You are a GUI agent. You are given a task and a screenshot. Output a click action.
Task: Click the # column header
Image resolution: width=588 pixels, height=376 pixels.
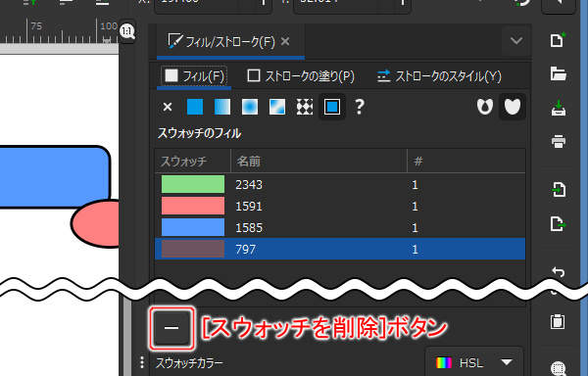tap(466, 161)
